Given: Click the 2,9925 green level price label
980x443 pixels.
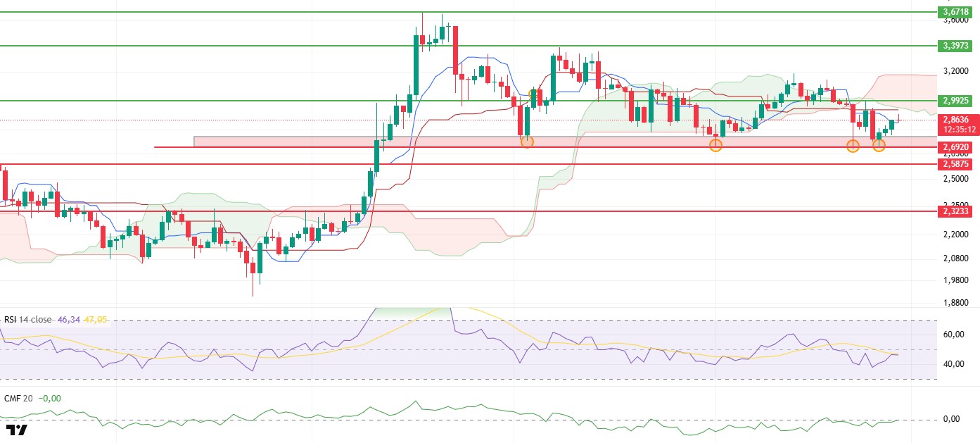Looking at the screenshot, I should point(955,101).
